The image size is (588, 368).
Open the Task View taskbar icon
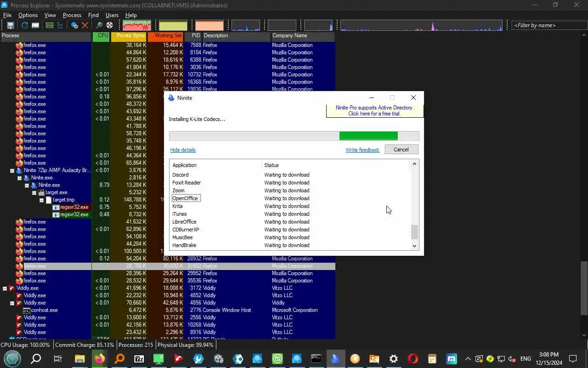coord(58,359)
